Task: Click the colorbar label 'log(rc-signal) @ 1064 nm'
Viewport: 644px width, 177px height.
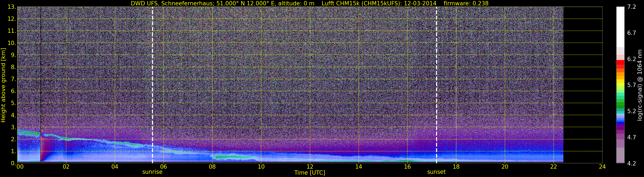Action: point(639,85)
